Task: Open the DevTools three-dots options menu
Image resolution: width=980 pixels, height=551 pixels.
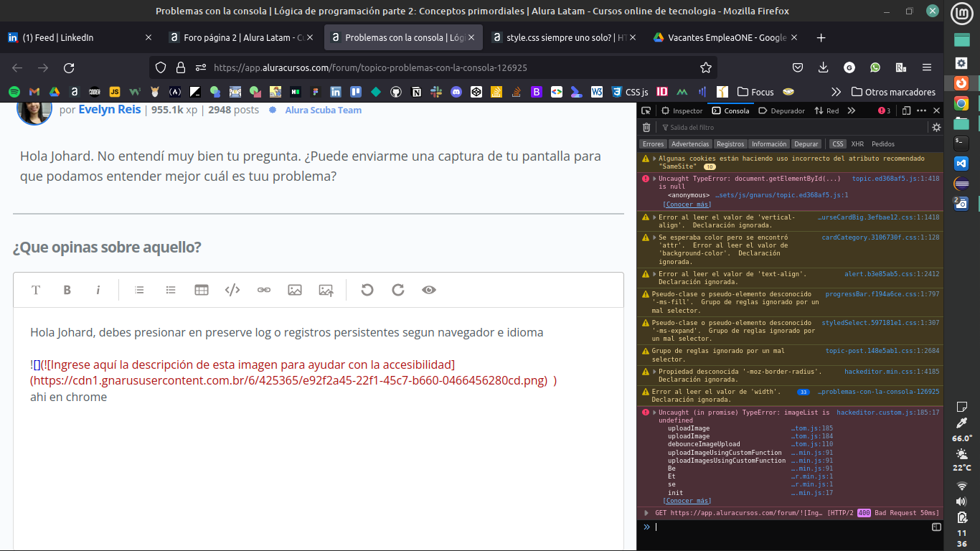Action: pyautogui.click(x=921, y=110)
